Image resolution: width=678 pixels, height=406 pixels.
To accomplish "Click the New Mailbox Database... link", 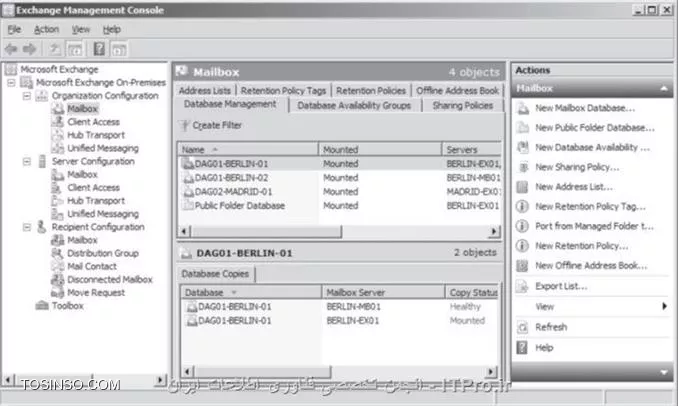I will pos(585,108).
